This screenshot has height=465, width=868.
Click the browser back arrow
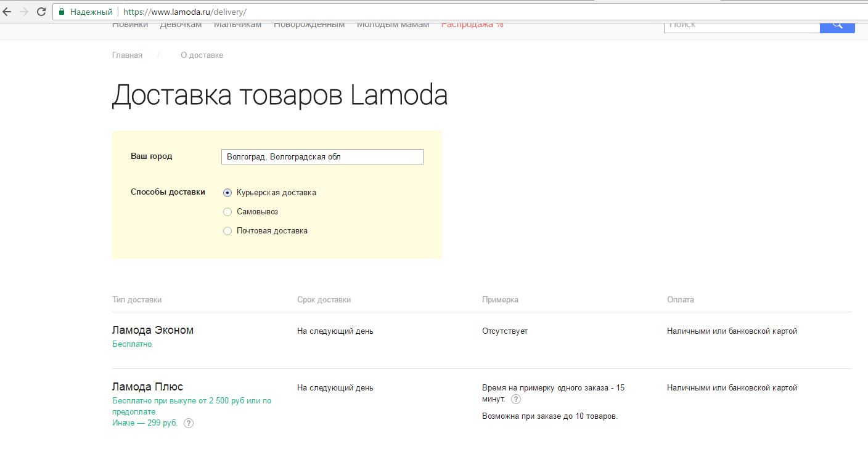(7, 12)
